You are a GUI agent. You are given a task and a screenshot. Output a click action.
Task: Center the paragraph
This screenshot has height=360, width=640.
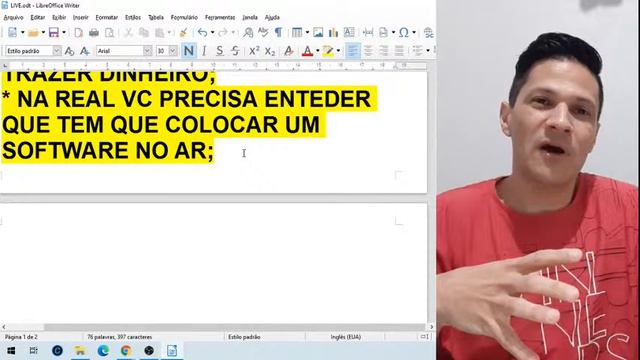368,51
